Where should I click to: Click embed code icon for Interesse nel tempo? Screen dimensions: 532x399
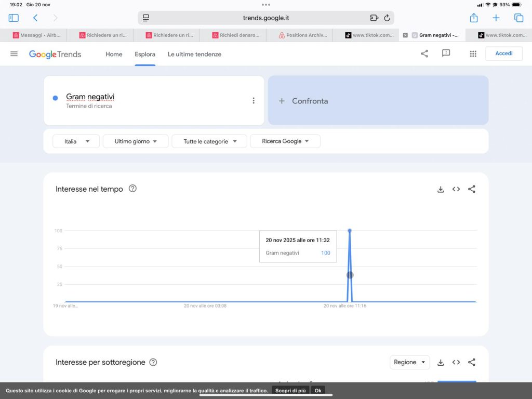pyautogui.click(x=456, y=189)
